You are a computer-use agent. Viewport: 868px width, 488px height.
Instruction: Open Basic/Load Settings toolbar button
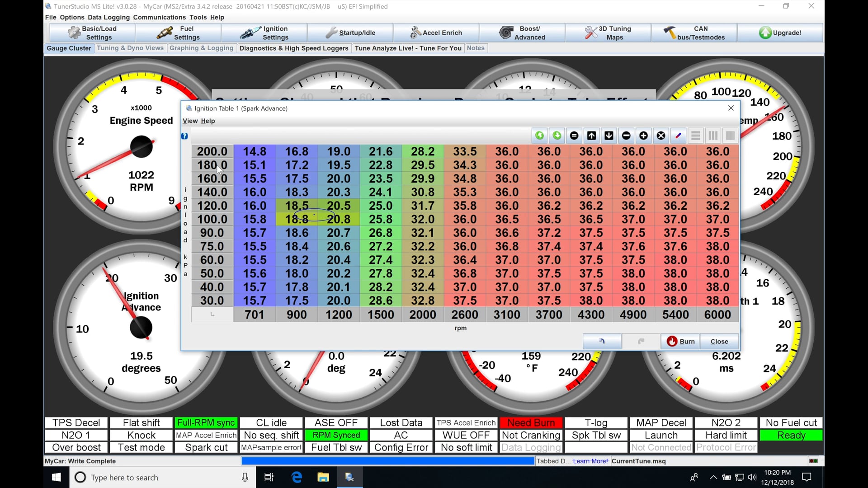tap(92, 33)
